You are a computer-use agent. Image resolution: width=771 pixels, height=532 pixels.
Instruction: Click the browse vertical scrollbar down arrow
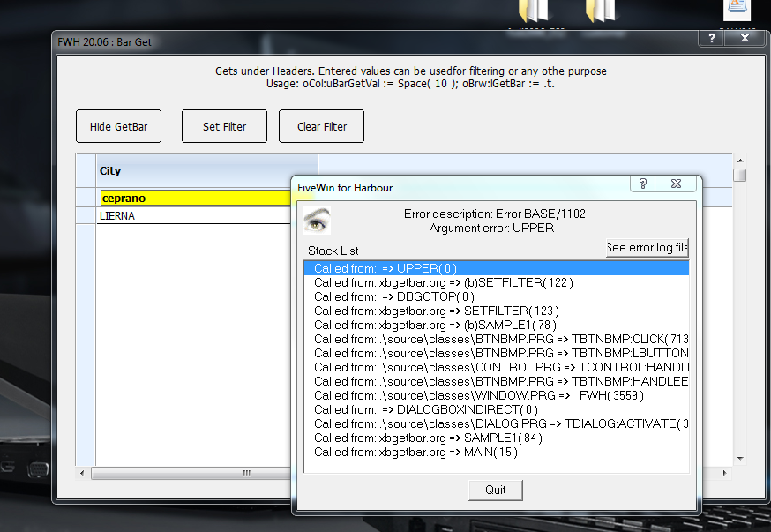(740, 459)
